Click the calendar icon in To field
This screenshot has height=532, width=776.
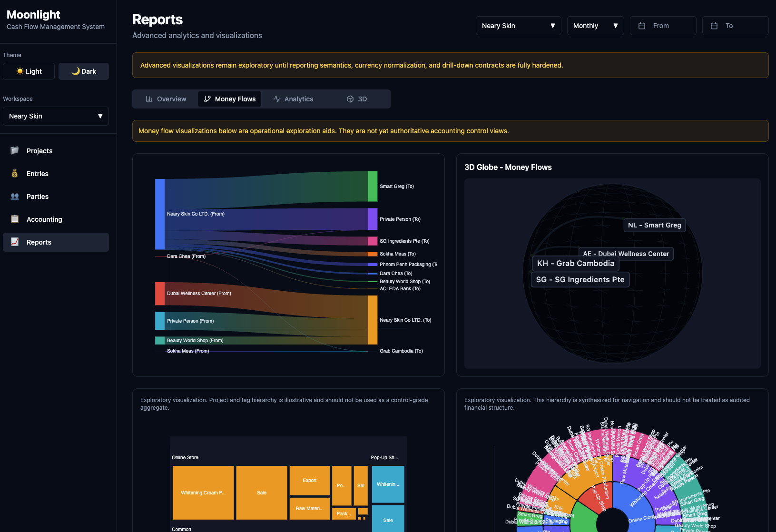tap(714, 26)
